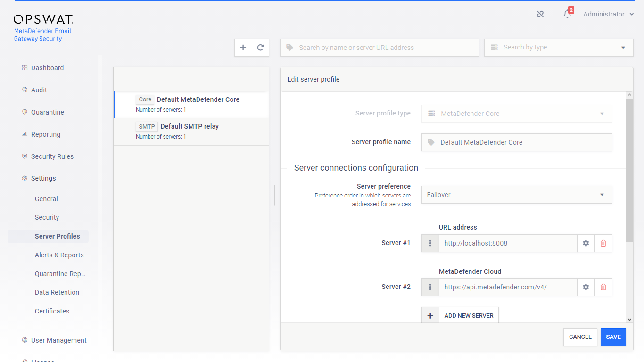
Task: Click ADD NEW SERVER button
Action: coord(460,316)
